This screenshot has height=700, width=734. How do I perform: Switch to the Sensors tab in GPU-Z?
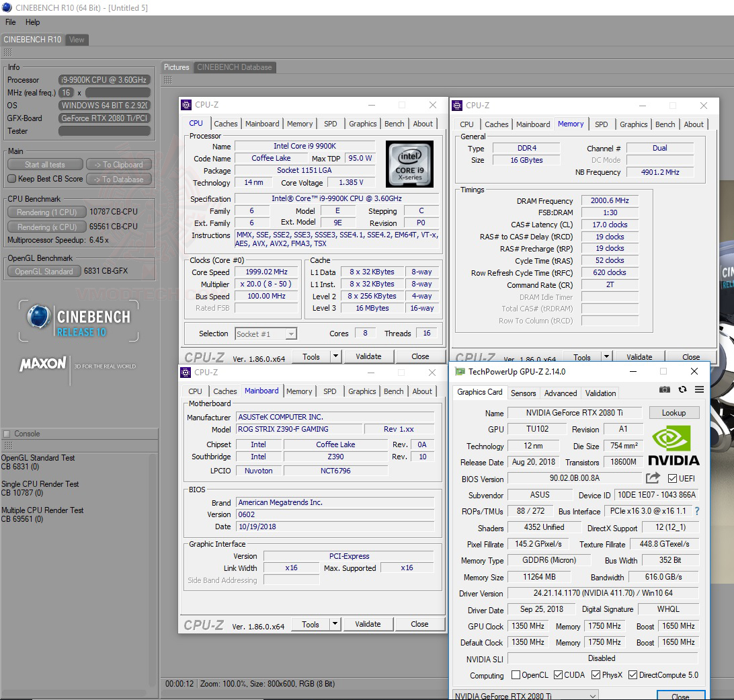pos(523,393)
